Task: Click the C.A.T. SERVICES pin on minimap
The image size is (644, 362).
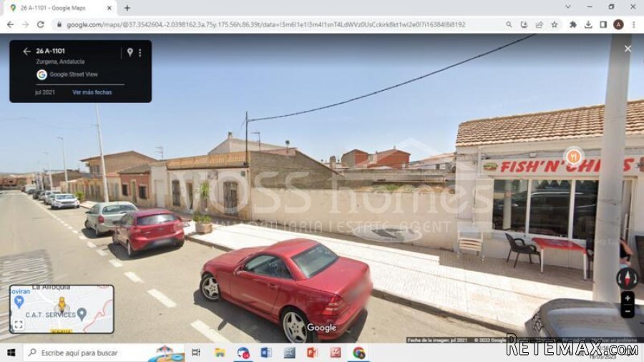Action: tap(82, 314)
